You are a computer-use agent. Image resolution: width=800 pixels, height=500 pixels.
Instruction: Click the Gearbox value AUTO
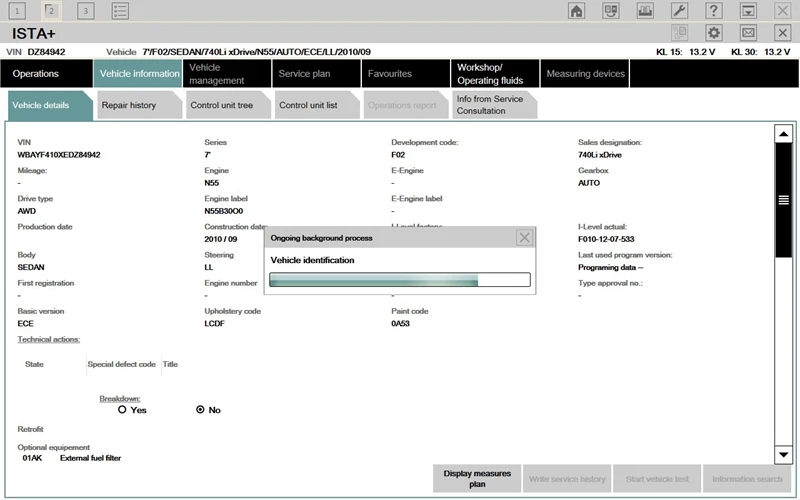pos(589,183)
